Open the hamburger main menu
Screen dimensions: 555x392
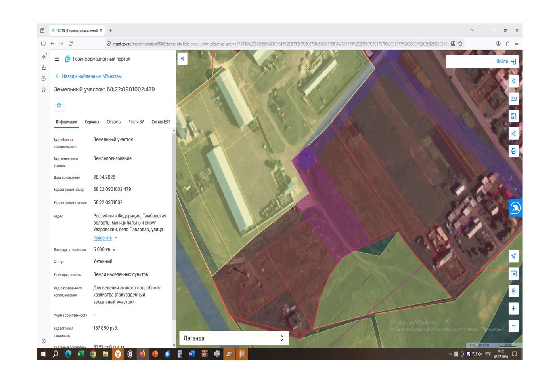point(57,59)
